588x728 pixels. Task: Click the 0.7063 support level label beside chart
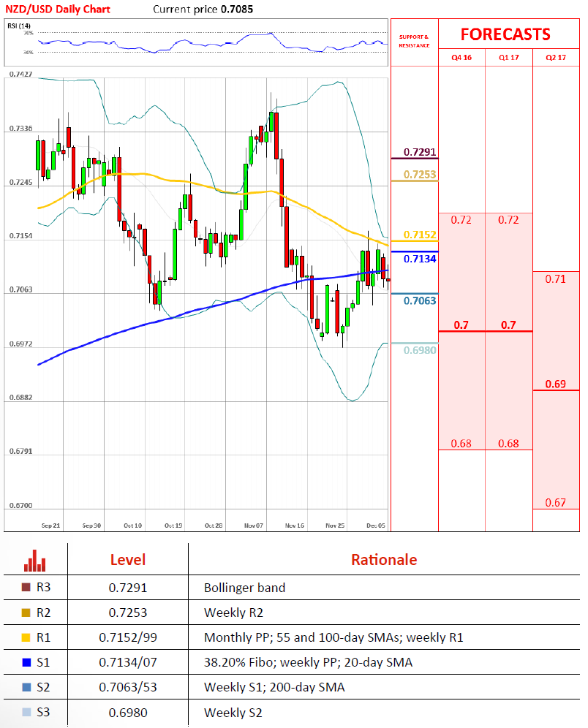tap(420, 301)
